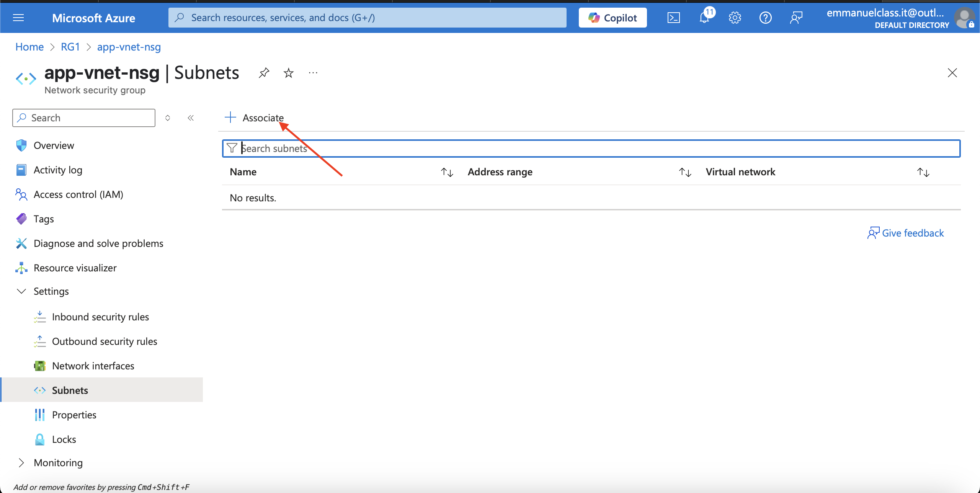Close the Subnets blade
Screen dimensions: 980x493
(x=952, y=73)
